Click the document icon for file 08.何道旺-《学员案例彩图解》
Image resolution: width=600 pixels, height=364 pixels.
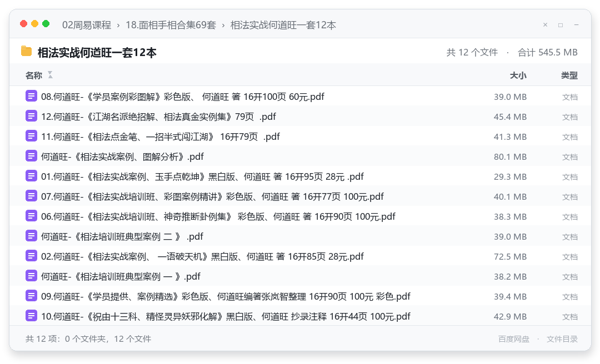[31, 96]
